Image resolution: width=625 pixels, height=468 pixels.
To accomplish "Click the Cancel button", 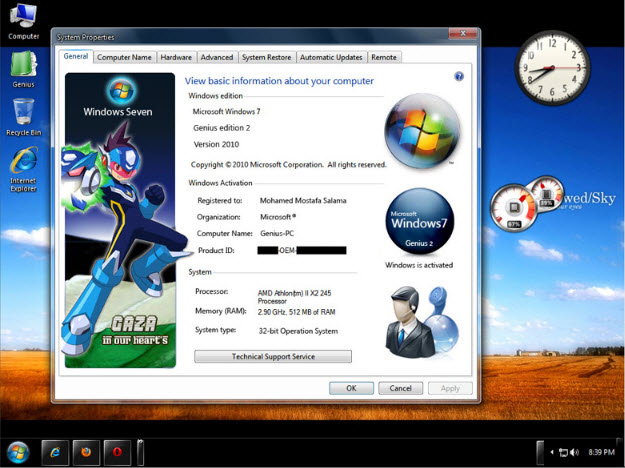I will tap(400, 388).
